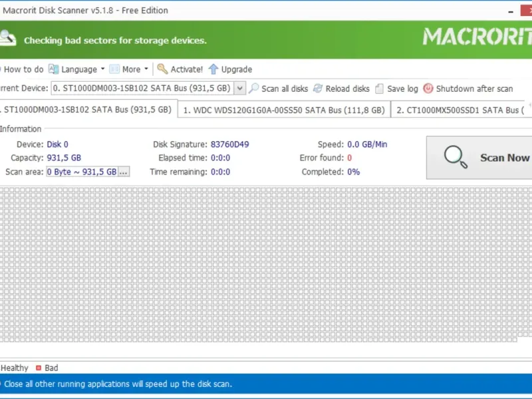
Task: Click the Shutdown after scan power icon
Action: pos(428,88)
